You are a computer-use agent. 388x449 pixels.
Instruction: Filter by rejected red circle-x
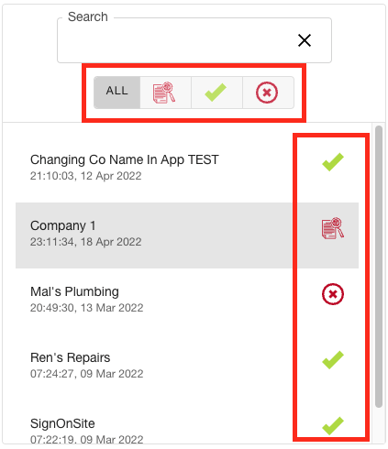point(268,92)
